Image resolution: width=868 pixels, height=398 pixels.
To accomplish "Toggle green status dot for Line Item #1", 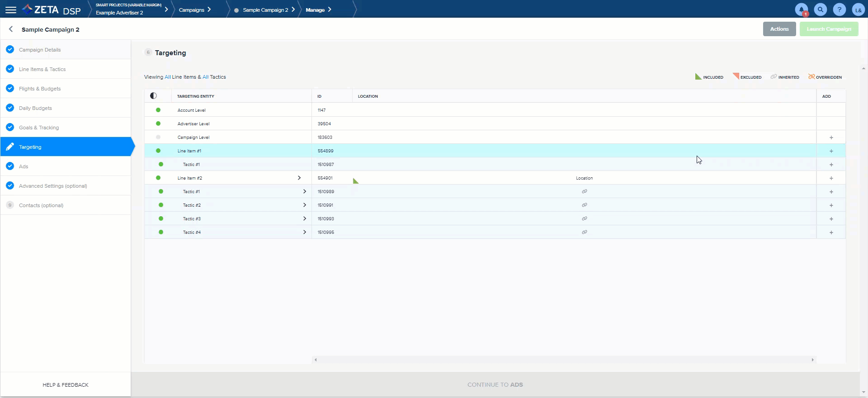I will pos(158,151).
